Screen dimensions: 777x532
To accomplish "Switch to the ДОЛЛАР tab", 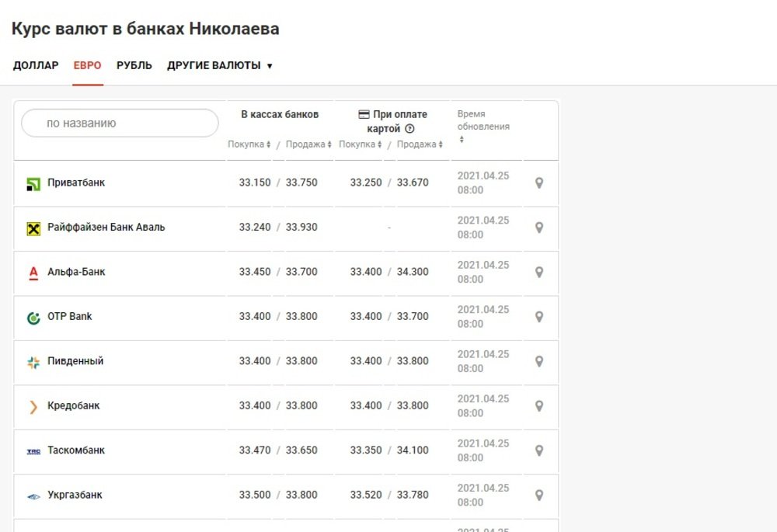I will click(x=36, y=65).
